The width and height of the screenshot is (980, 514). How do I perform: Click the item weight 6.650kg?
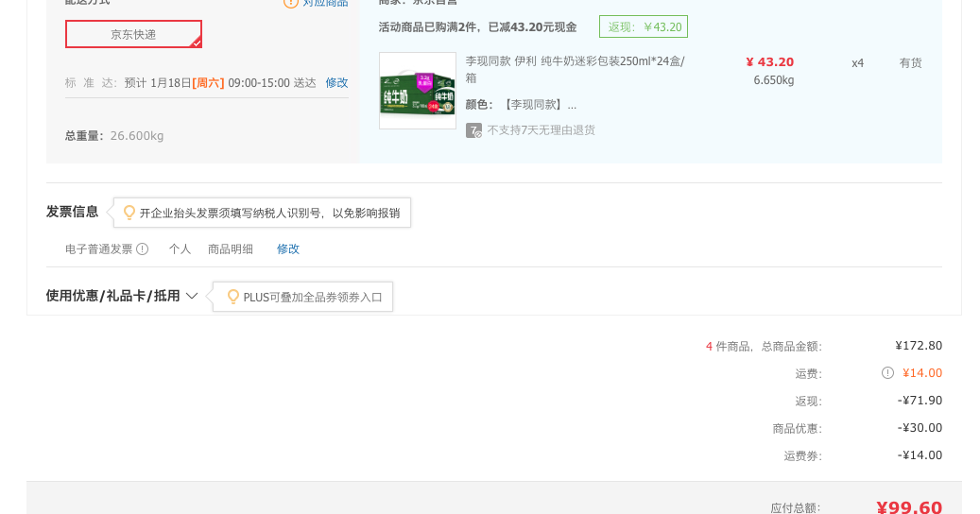pos(774,80)
